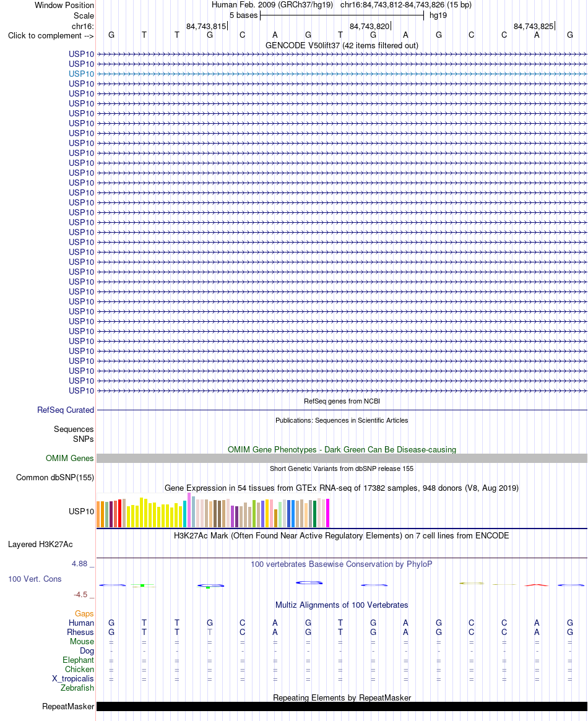
Task: Click the "chr16:84,743,812-84,743,826 (15 bp)" position text
Action: [406, 5]
